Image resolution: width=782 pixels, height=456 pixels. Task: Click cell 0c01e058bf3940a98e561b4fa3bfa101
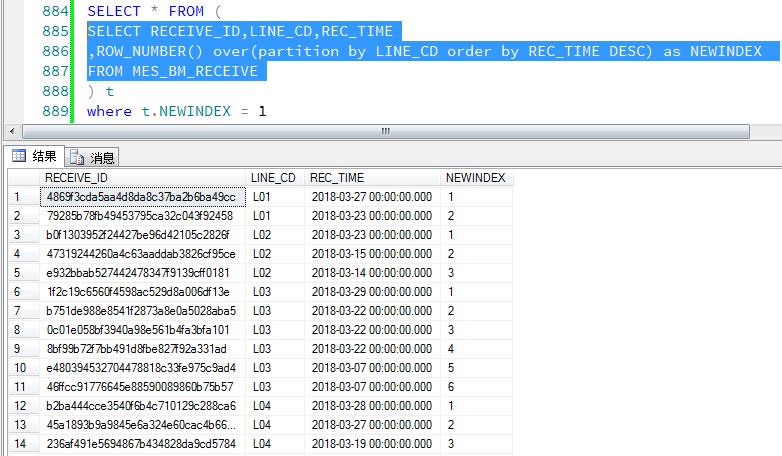coord(143,330)
